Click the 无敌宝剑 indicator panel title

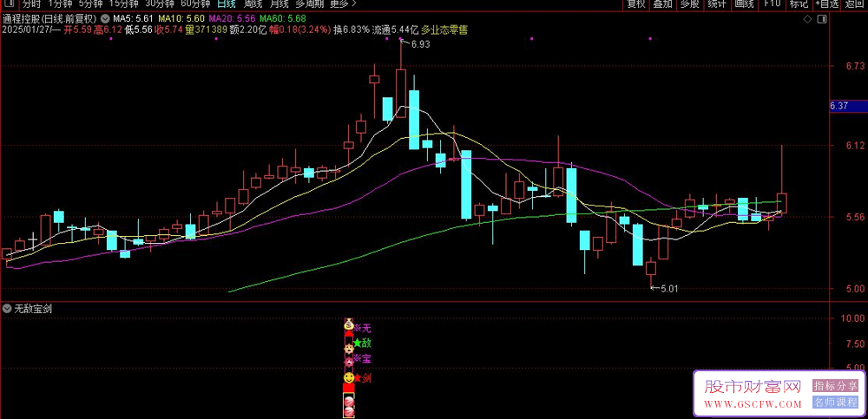tap(33, 310)
